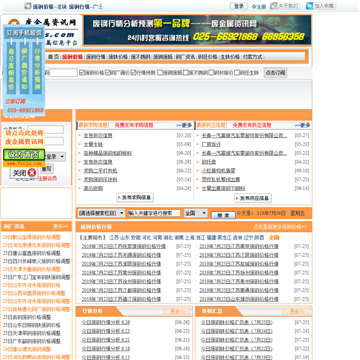Screen dimensions: 360x360
Task: Click the 点击订阅 button
Action: point(275,73)
